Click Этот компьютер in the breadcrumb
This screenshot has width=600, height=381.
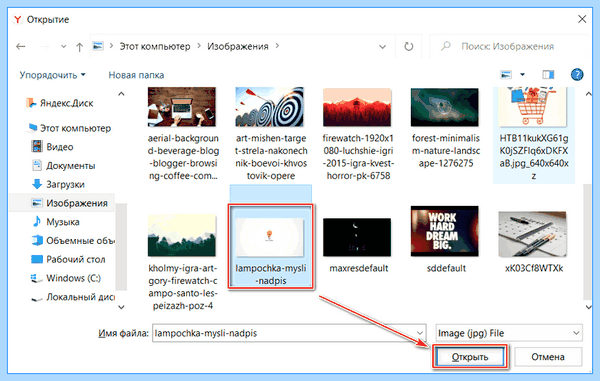click(x=155, y=47)
